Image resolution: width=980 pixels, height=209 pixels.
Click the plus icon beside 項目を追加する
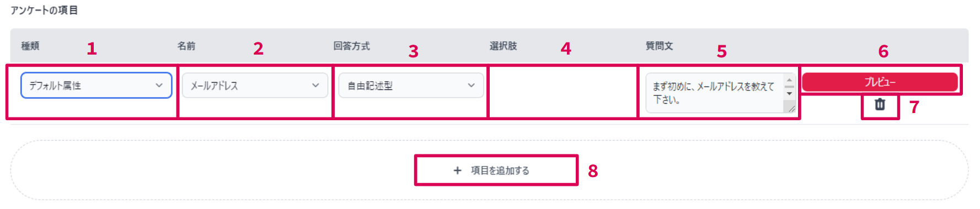[457, 170]
